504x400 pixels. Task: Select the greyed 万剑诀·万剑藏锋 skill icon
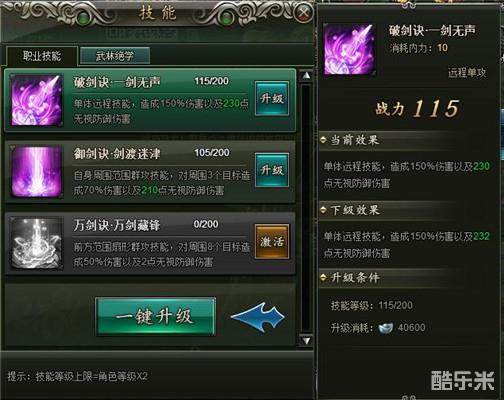37,243
